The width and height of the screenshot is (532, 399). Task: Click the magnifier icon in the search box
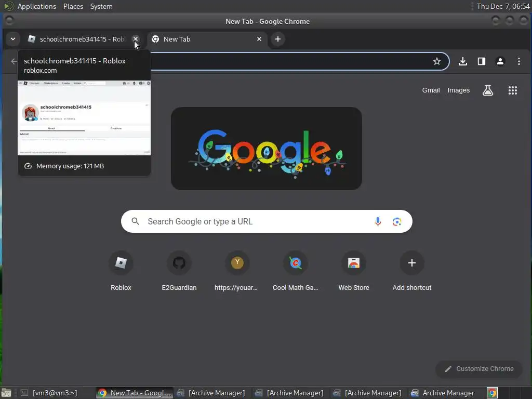point(136,221)
